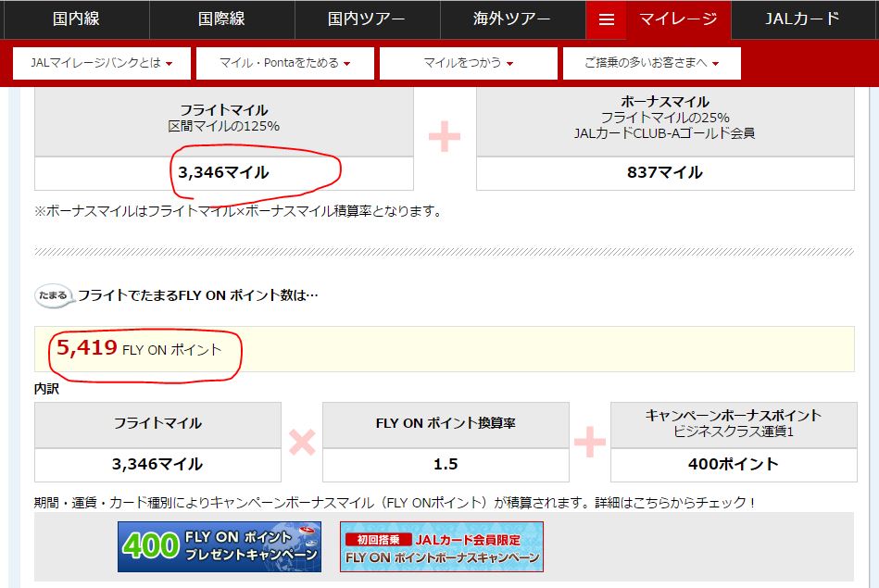Viewport: 879px width, 588px height.
Task: Open the 国内線 tab
Action: pyautogui.click(x=77, y=19)
